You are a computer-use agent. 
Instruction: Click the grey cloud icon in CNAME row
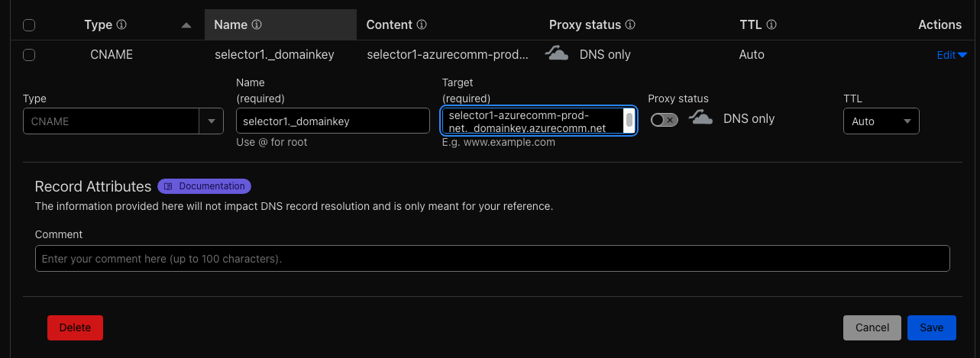(x=557, y=54)
